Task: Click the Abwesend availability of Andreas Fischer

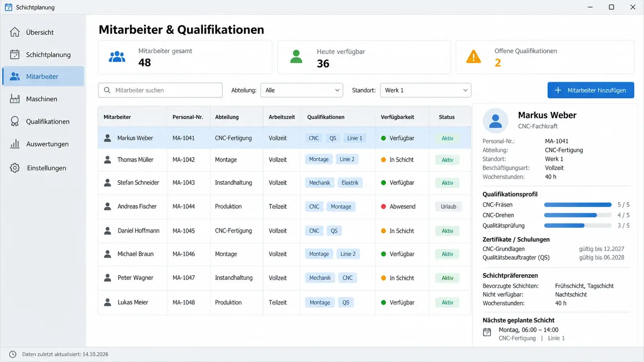Action: [398, 206]
